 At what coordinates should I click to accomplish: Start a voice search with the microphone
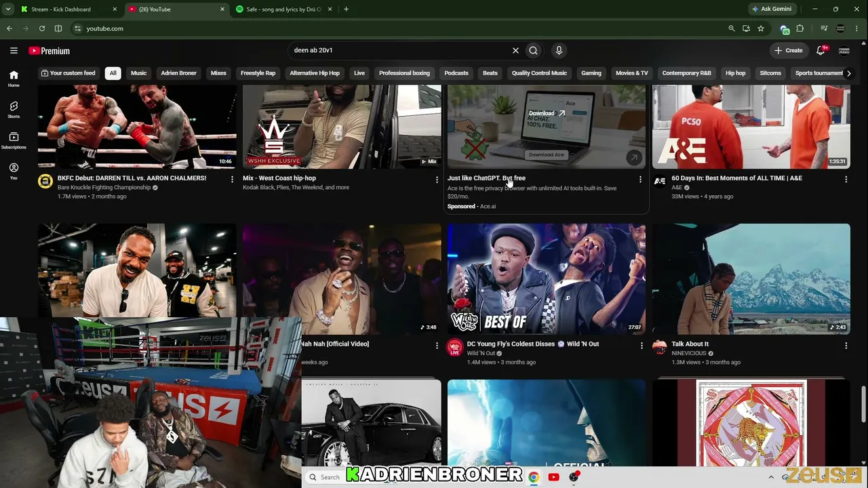point(559,50)
